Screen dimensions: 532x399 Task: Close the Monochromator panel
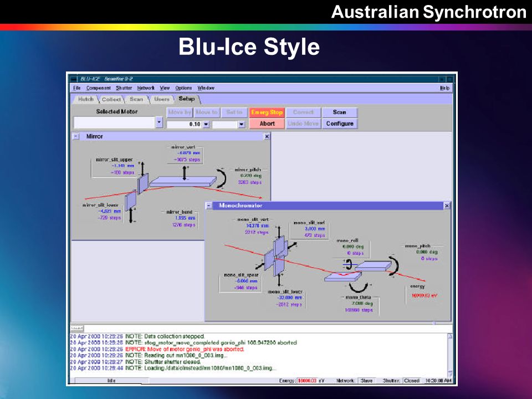447,206
